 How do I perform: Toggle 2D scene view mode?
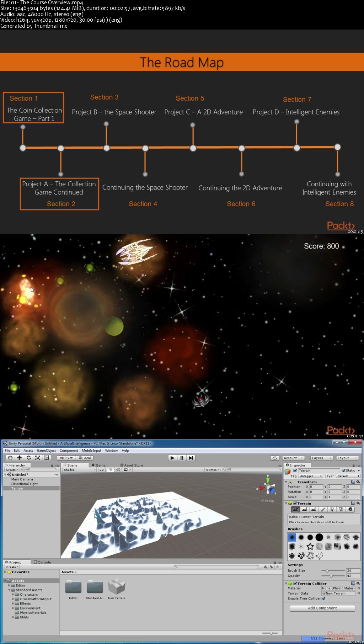tap(102, 469)
